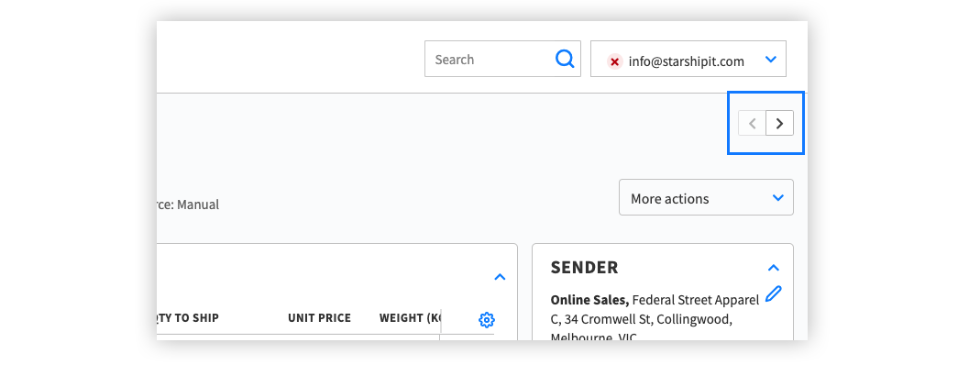Click the Source: Manual label

click(x=188, y=205)
